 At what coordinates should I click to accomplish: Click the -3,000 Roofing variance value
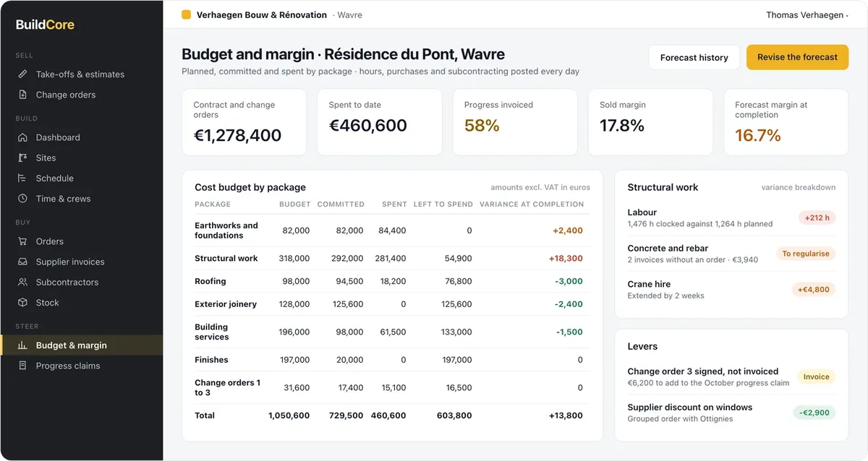pyautogui.click(x=569, y=281)
